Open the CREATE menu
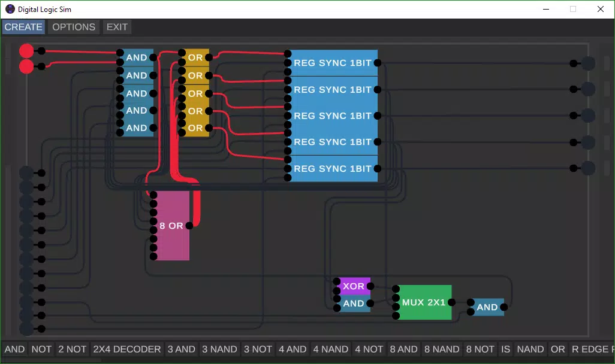The height and width of the screenshot is (364, 615). point(23,27)
